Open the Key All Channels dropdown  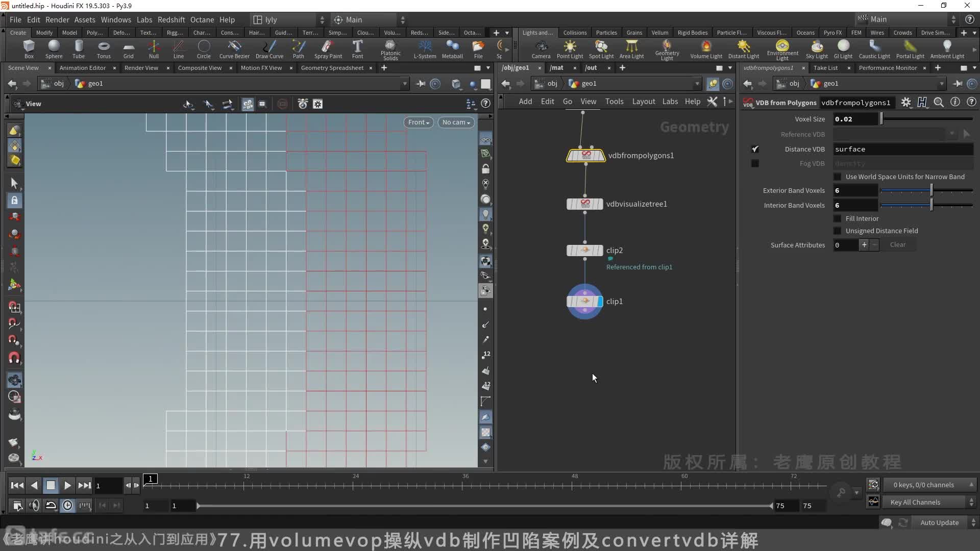929,502
